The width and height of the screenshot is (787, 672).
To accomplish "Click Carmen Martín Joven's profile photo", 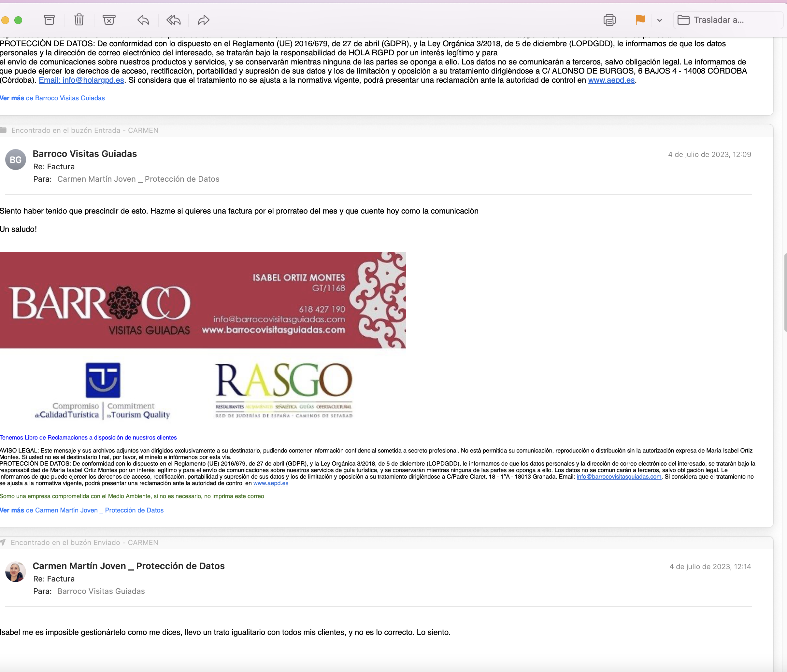I will coord(16,572).
